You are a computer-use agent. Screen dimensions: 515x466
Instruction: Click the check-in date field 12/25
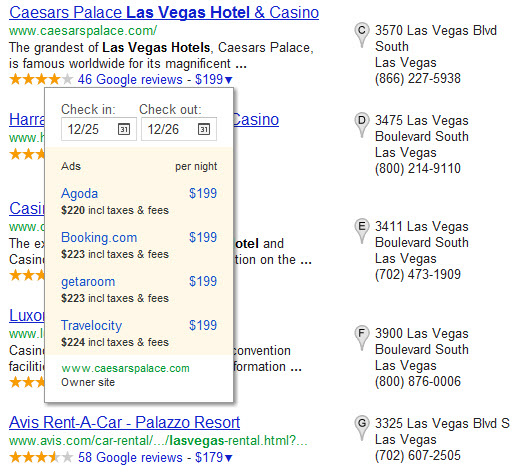tap(99, 129)
